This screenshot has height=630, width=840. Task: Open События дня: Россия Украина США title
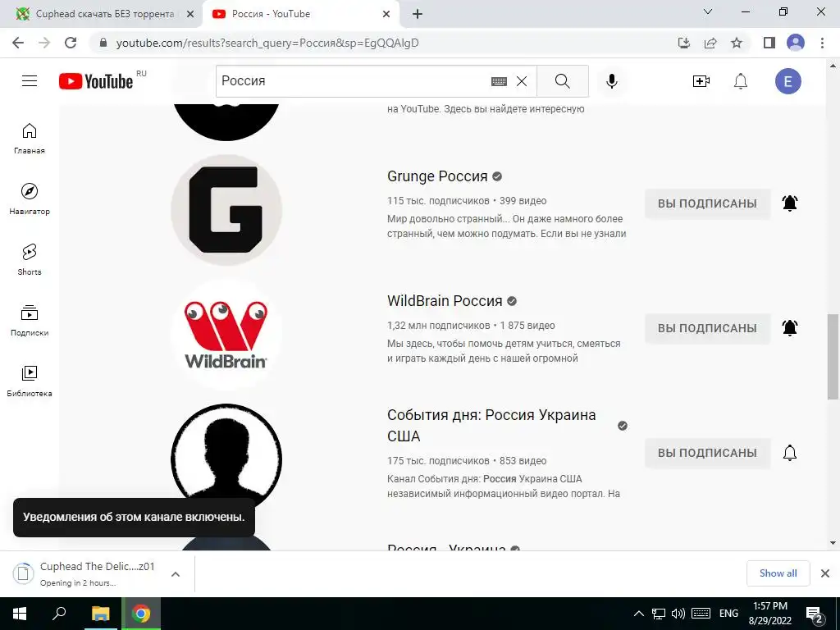pos(491,426)
